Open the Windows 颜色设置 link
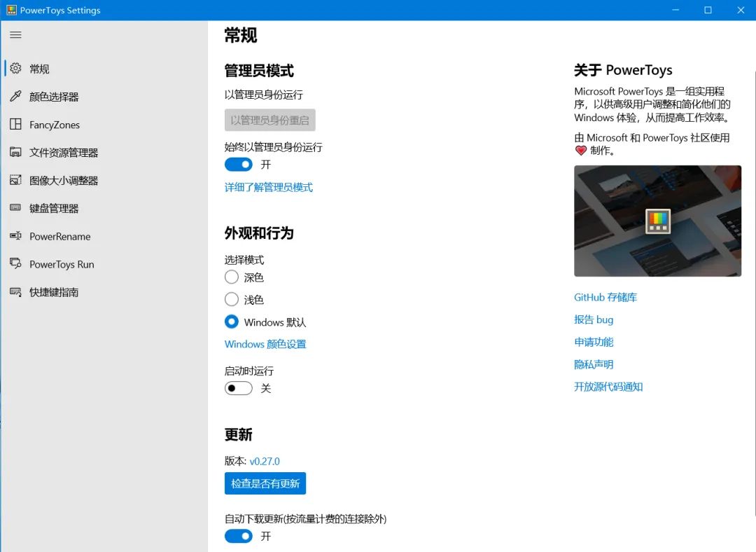 (265, 344)
